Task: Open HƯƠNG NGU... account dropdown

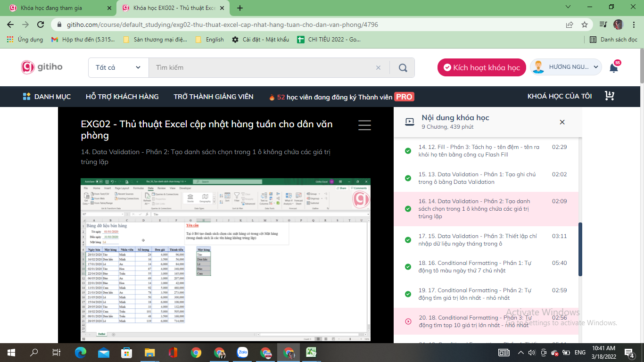Action: tap(566, 67)
